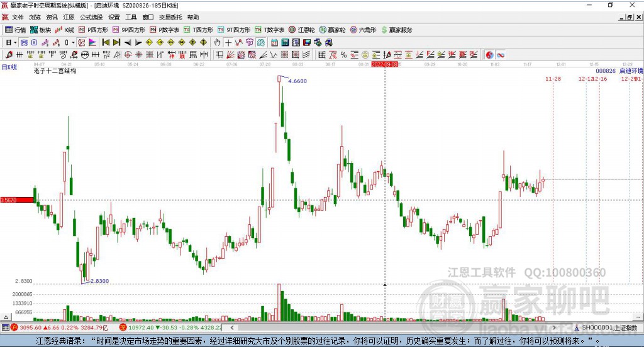644x347 pixels.
Task: Click the circled 金 golden ratio icon
Action: coord(365,55)
